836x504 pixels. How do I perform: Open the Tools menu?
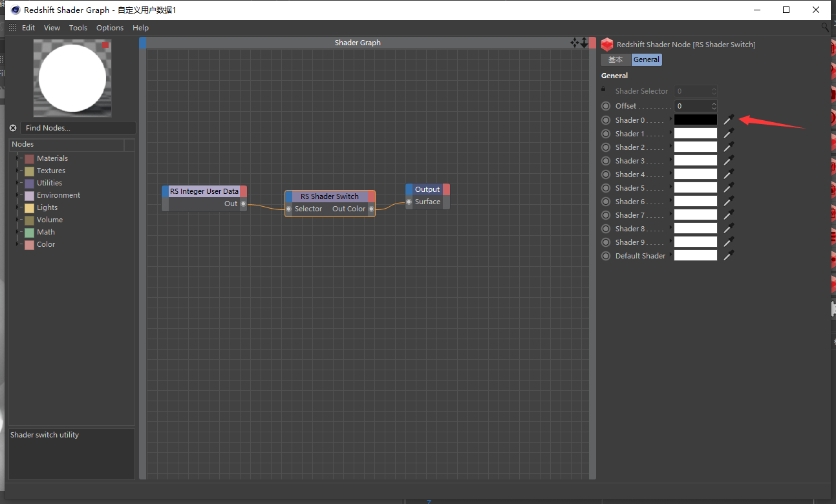[78, 28]
